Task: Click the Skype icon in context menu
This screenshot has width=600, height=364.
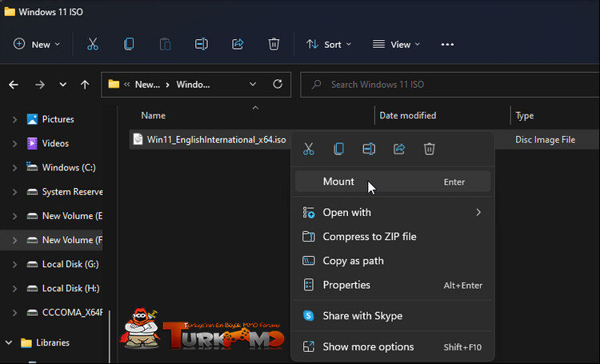Action: click(x=309, y=316)
